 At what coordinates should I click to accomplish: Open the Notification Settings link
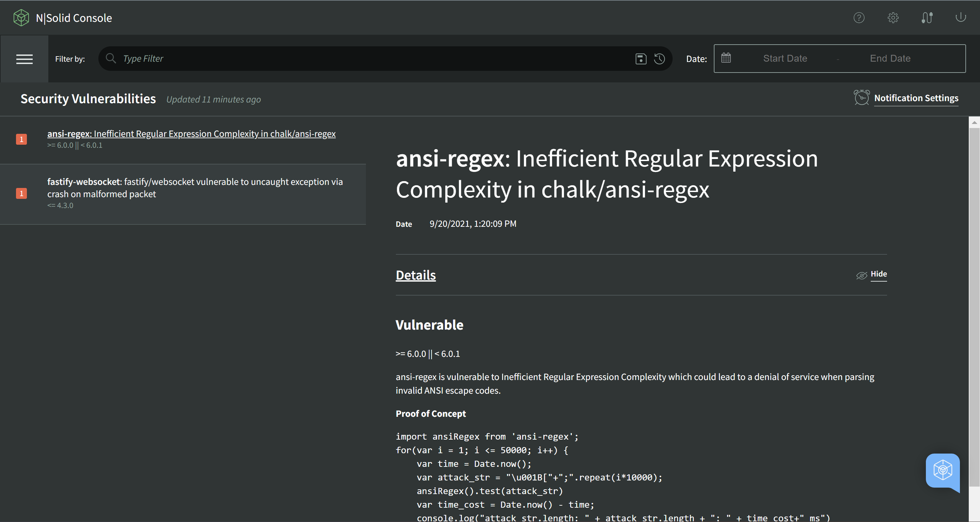pos(916,98)
